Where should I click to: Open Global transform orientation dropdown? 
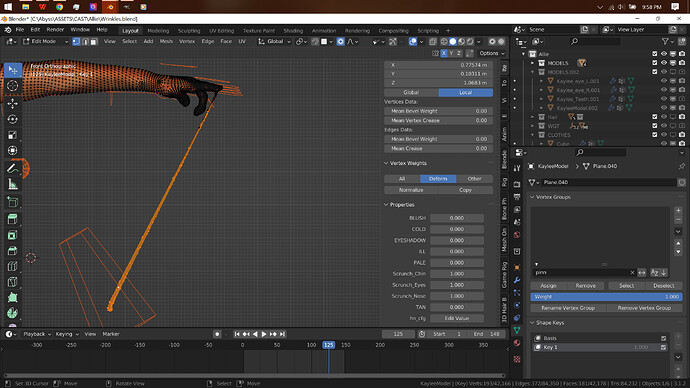[x=275, y=41]
